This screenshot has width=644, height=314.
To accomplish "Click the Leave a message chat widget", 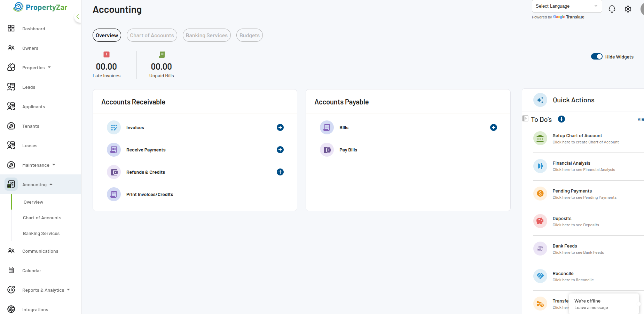I will coord(603,304).
